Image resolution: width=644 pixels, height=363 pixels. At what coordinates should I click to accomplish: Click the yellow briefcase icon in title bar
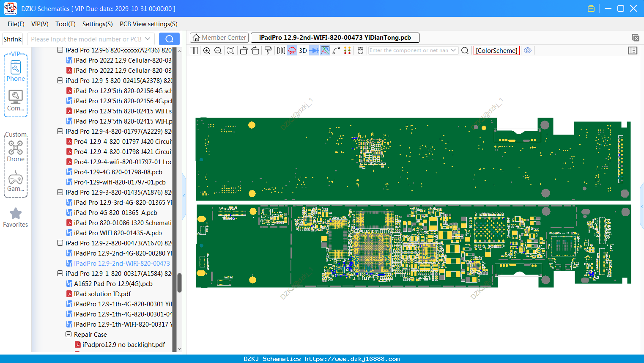click(x=591, y=8)
